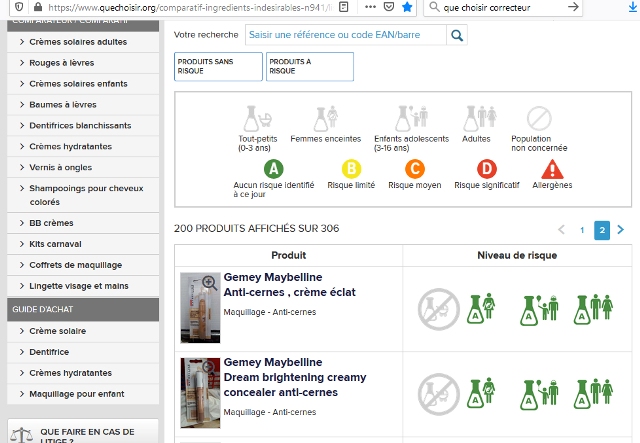Toggle the Produits à risque filter

tap(309, 67)
